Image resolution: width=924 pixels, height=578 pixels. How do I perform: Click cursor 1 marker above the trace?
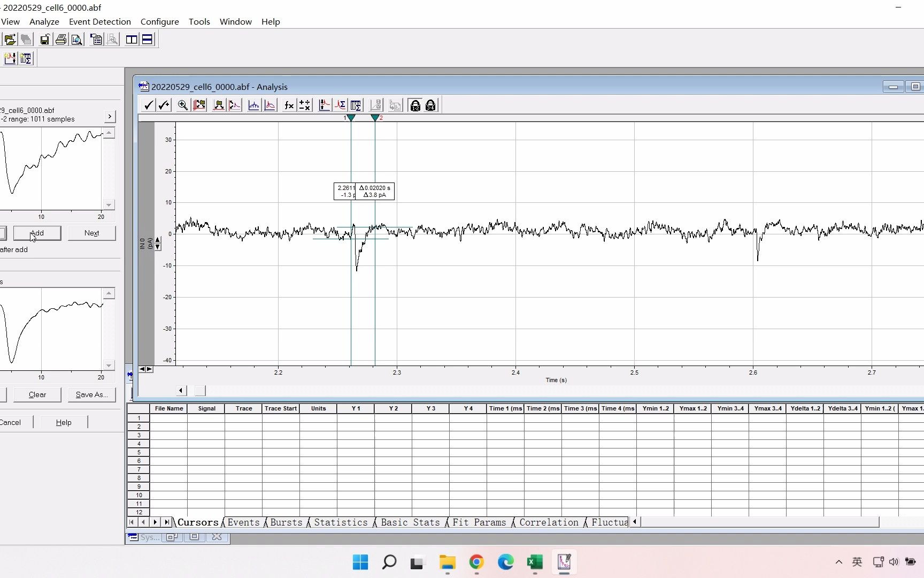click(351, 118)
